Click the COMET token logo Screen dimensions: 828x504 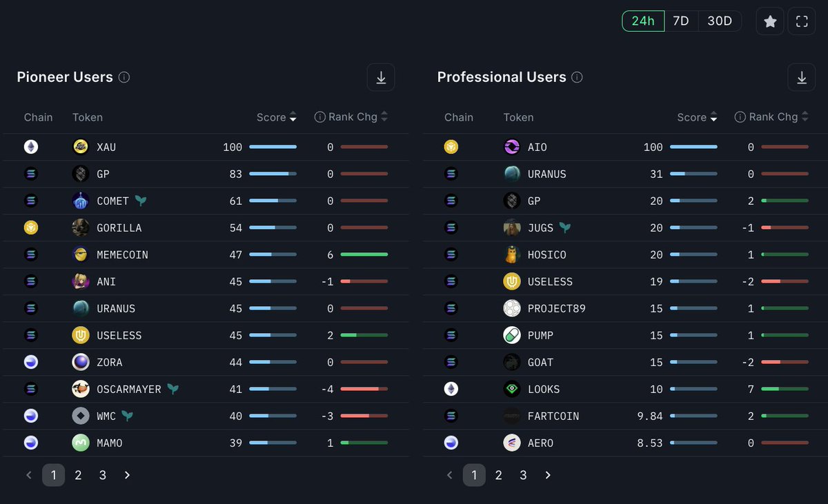[81, 201]
